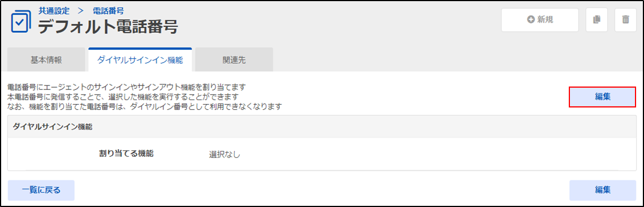The height and width of the screenshot is (207, 644).
Task: Click the note about ダイヤルイン番号 restriction
Action: pos(145,107)
